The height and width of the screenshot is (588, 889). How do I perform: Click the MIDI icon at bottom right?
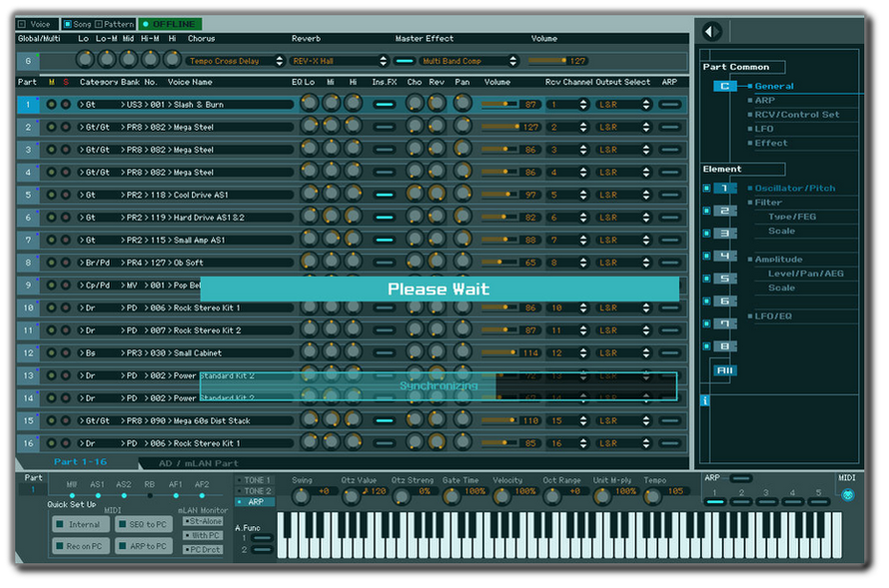click(847, 495)
